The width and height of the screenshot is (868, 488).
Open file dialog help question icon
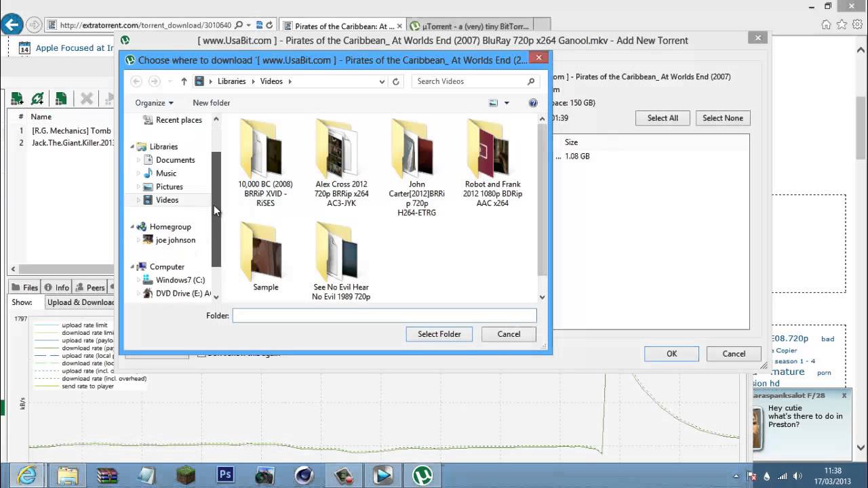533,103
